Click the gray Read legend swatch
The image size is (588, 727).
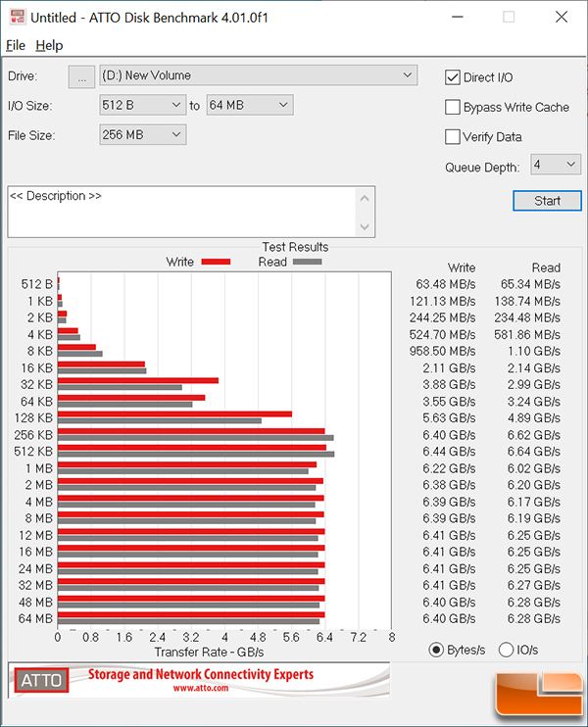click(308, 262)
